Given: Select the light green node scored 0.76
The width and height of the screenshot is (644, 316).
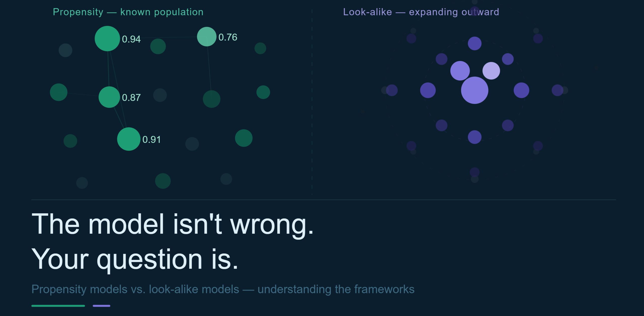Looking at the screenshot, I should [x=207, y=37].
